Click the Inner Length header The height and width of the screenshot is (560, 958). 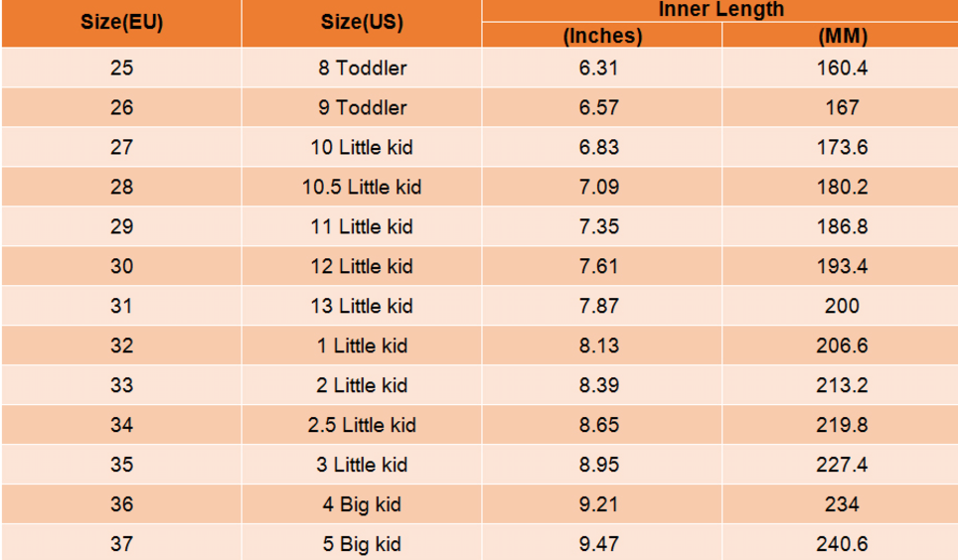click(x=720, y=10)
